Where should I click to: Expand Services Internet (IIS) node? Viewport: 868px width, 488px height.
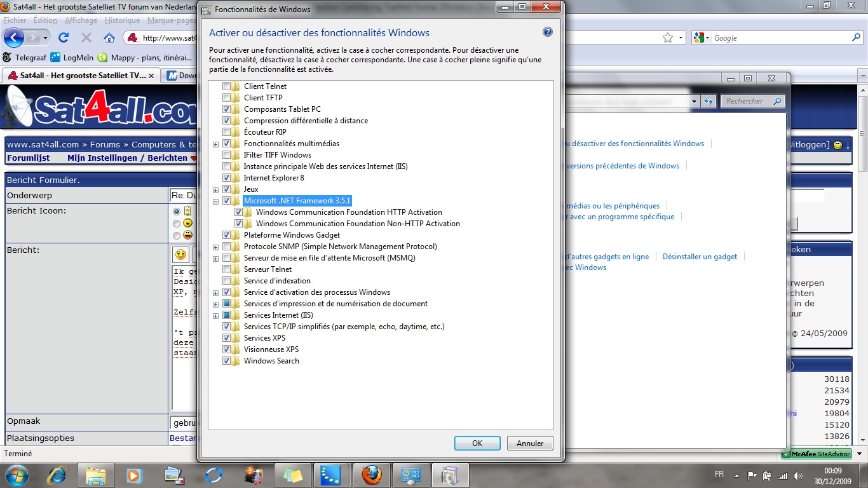216,316
